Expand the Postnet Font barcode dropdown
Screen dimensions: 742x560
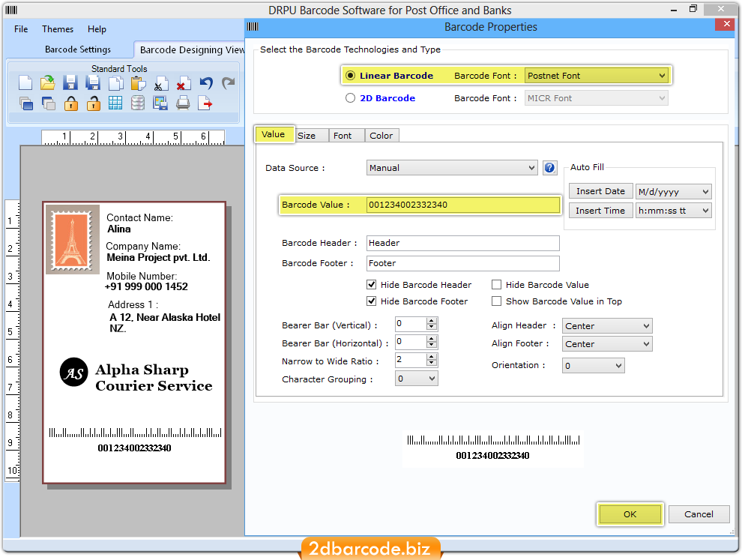pos(661,75)
